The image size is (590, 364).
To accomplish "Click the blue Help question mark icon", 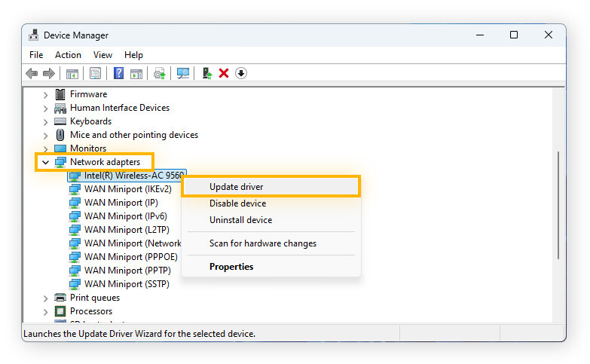I will point(119,73).
